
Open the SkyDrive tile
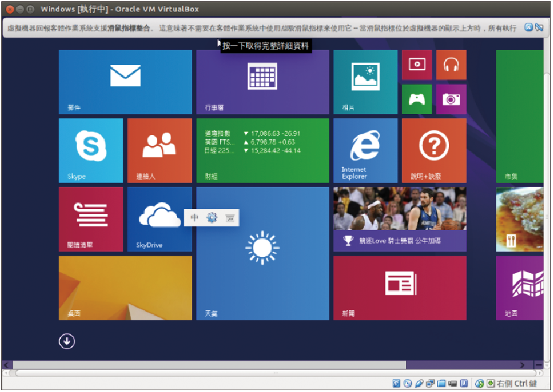(x=160, y=219)
